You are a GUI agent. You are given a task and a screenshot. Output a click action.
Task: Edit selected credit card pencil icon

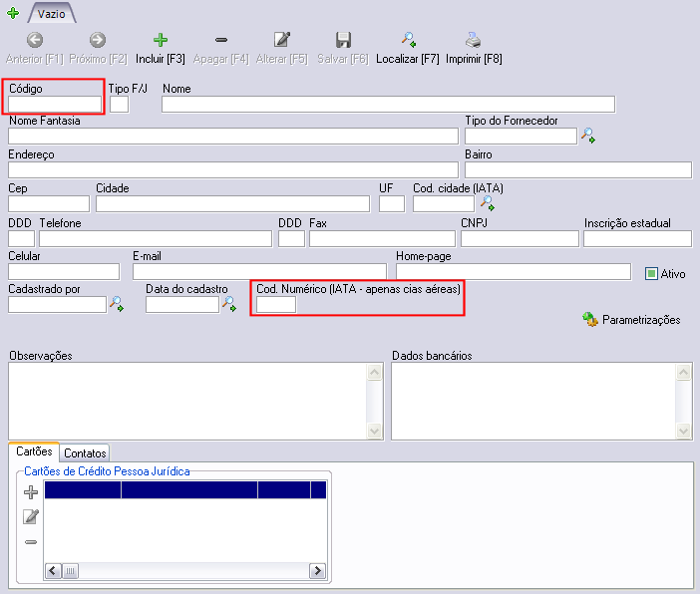pos(31,517)
